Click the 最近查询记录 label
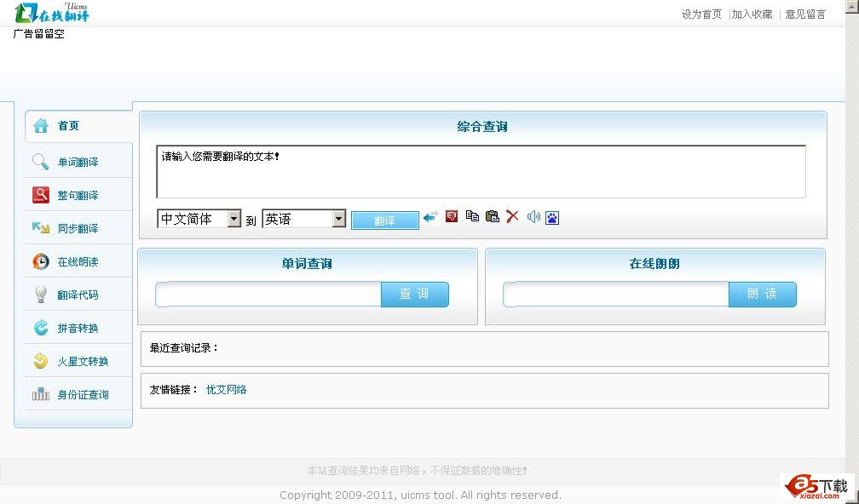 (x=184, y=347)
